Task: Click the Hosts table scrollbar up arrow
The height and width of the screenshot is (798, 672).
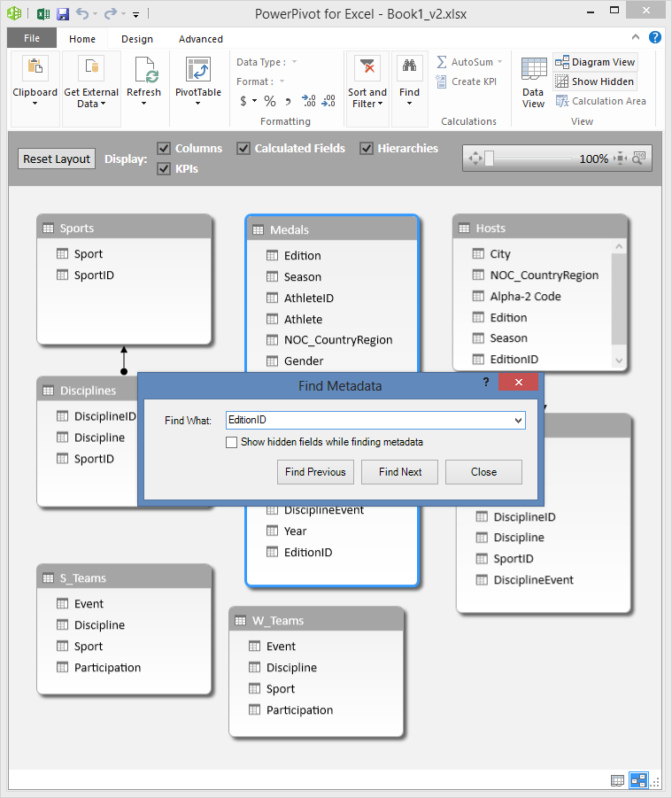Action: (619, 246)
